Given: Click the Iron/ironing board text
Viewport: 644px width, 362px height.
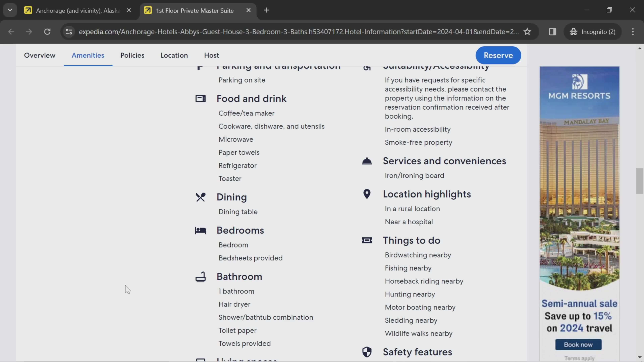Looking at the screenshot, I should point(414,176).
